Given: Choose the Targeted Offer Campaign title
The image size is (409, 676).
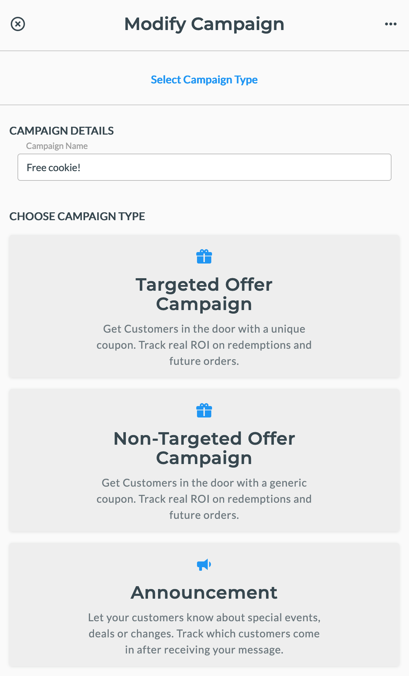Looking at the screenshot, I should pos(204,294).
